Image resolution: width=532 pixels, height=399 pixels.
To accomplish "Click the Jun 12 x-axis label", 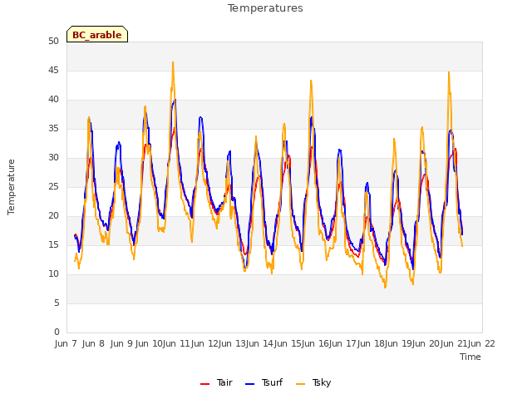I will click(204, 343).
